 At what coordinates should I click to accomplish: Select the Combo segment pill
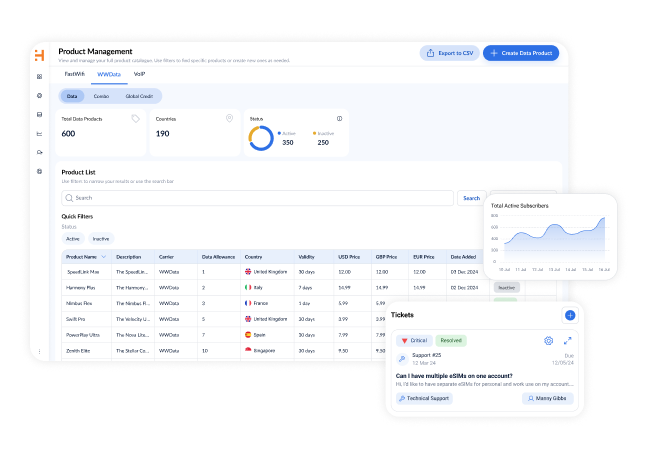click(101, 96)
